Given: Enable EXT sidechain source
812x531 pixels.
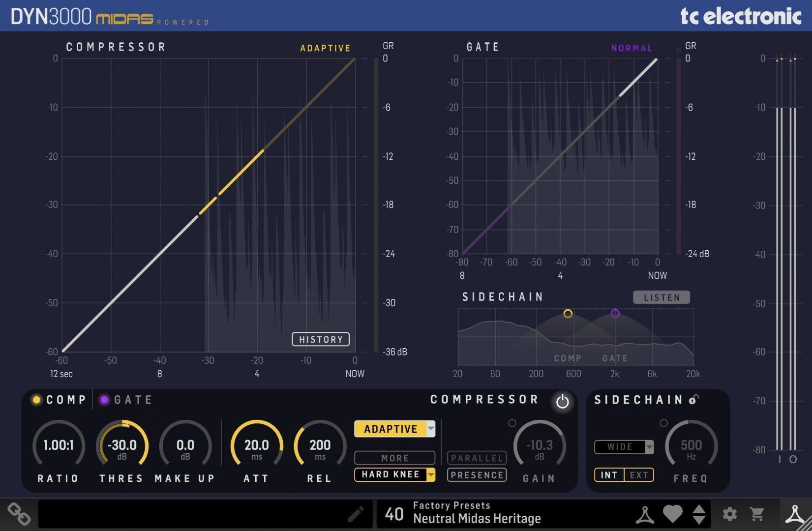Looking at the screenshot, I should [638, 474].
